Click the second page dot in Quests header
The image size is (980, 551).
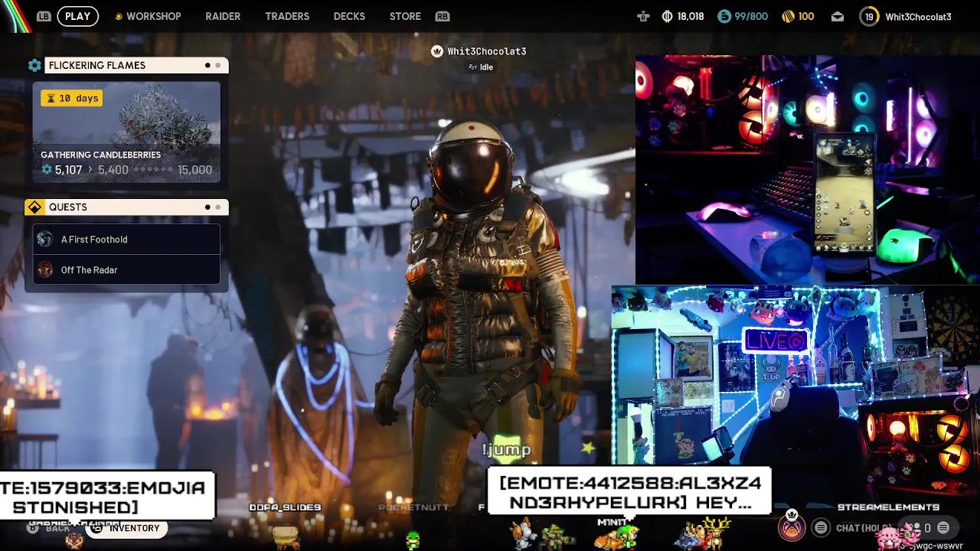click(x=218, y=207)
